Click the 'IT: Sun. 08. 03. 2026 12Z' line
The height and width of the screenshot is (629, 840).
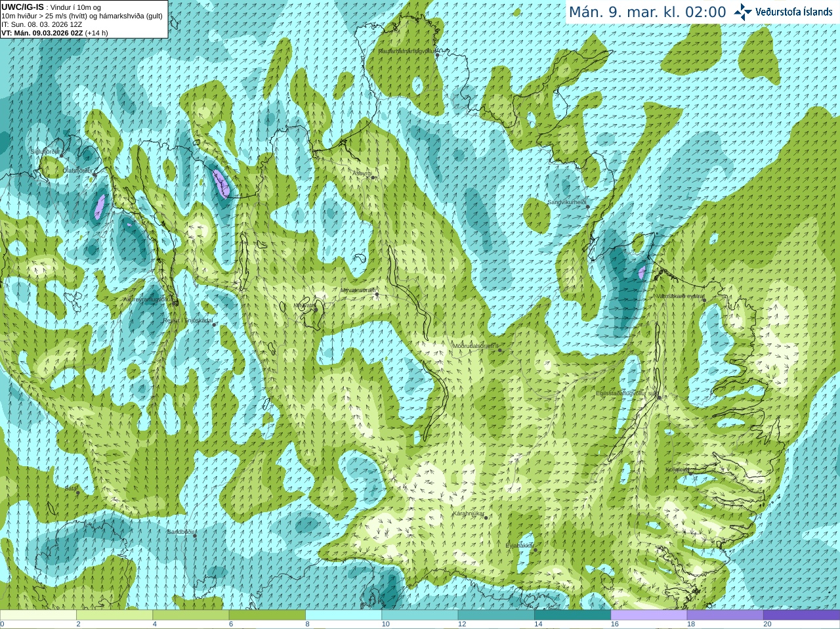coord(42,24)
